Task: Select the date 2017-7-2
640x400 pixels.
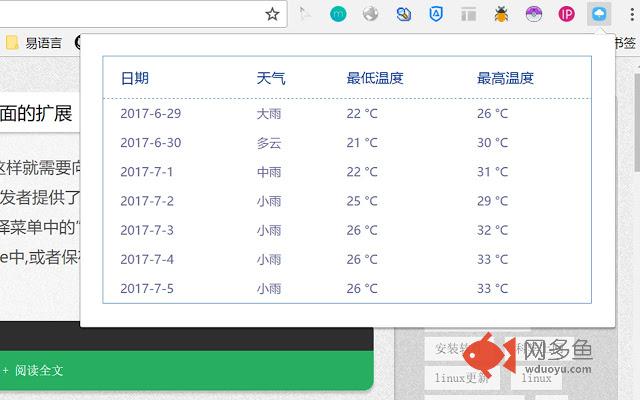Action: click(x=147, y=201)
